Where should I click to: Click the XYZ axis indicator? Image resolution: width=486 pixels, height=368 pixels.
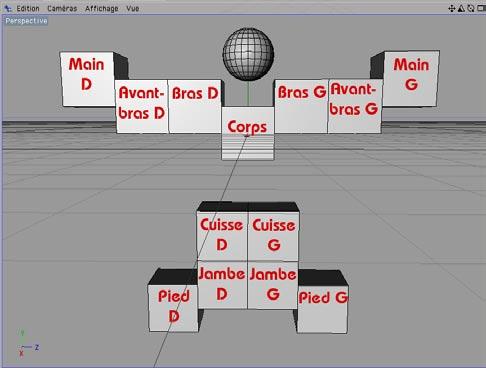tap(28, 344)
